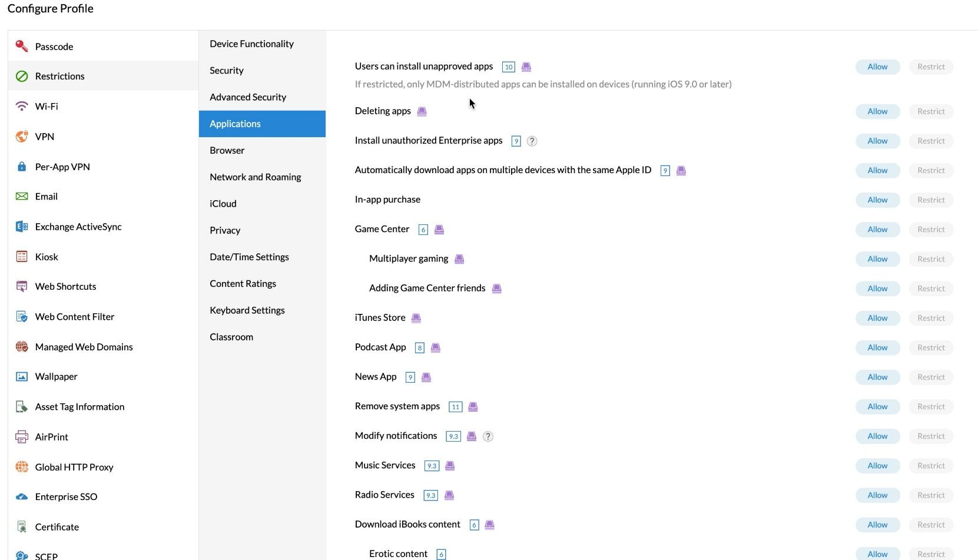Click the Certificate icon in sidebar

tap(22, 526)
